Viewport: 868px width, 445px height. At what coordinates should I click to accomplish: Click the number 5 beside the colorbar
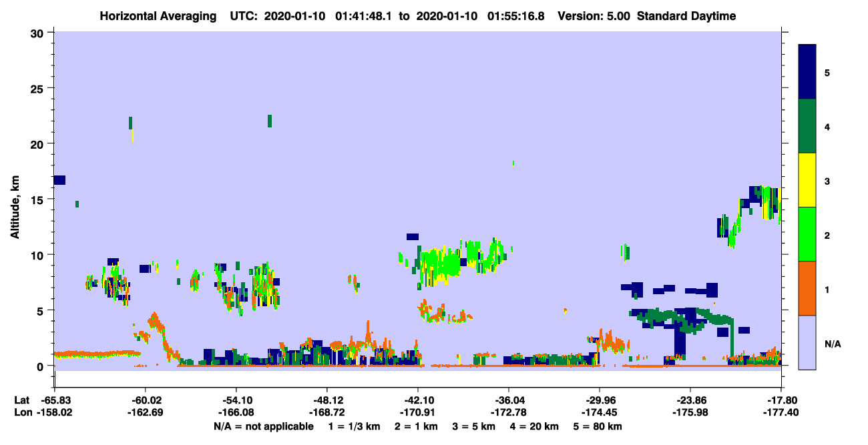[827, 73]
